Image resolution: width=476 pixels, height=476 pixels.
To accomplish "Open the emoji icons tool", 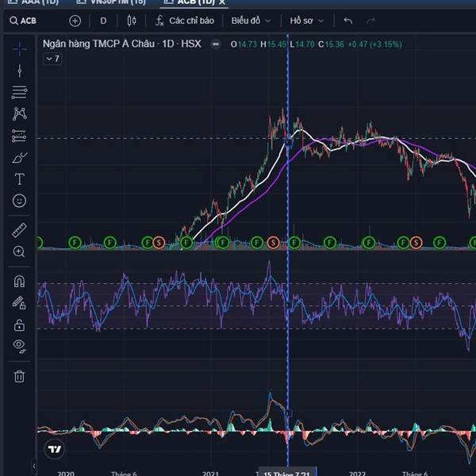I will 19,201.
